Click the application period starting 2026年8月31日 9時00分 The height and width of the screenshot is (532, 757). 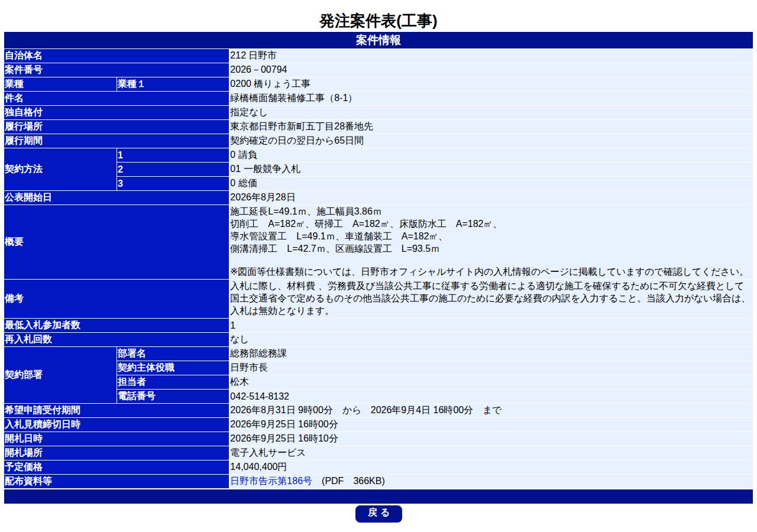coord(365,410)
